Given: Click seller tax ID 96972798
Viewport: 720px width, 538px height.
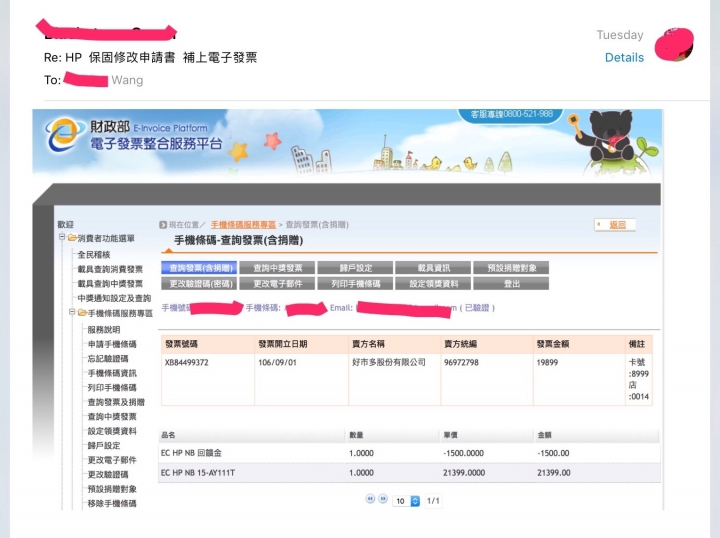Looking at the screenshot, I should coord(461,362).
